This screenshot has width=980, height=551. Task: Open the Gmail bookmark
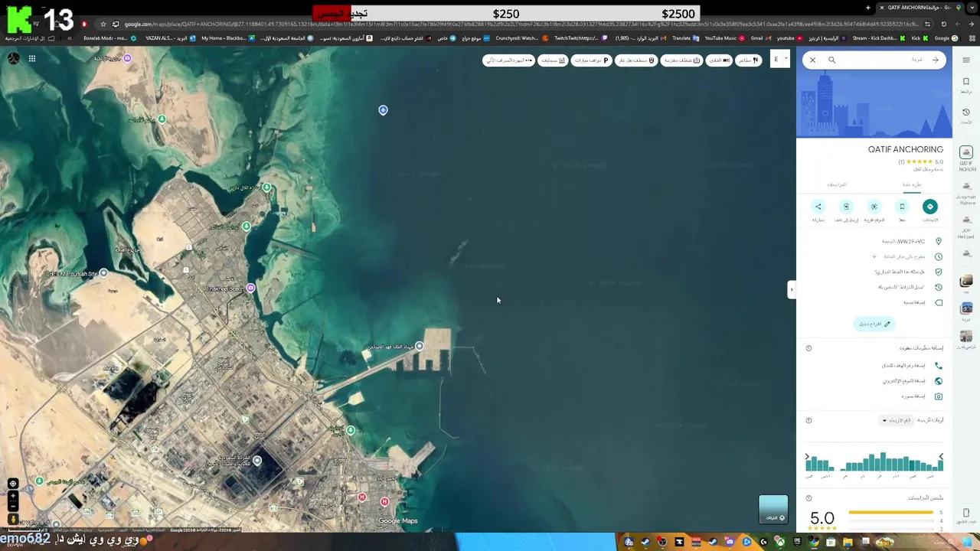[x=760, y=37]
